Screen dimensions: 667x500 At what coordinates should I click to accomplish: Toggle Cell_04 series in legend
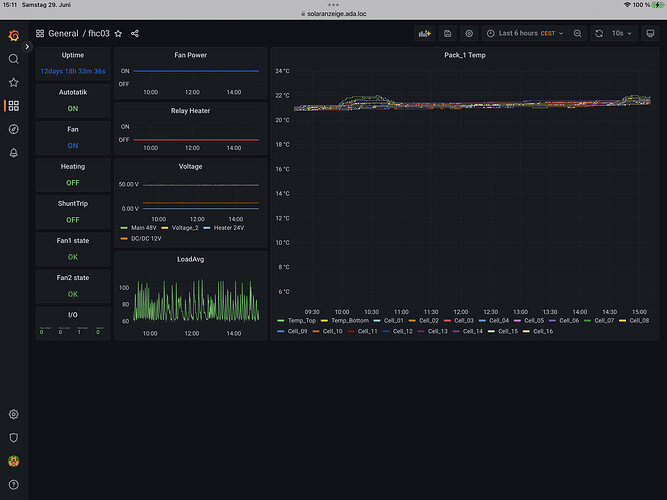click(499, 320)
